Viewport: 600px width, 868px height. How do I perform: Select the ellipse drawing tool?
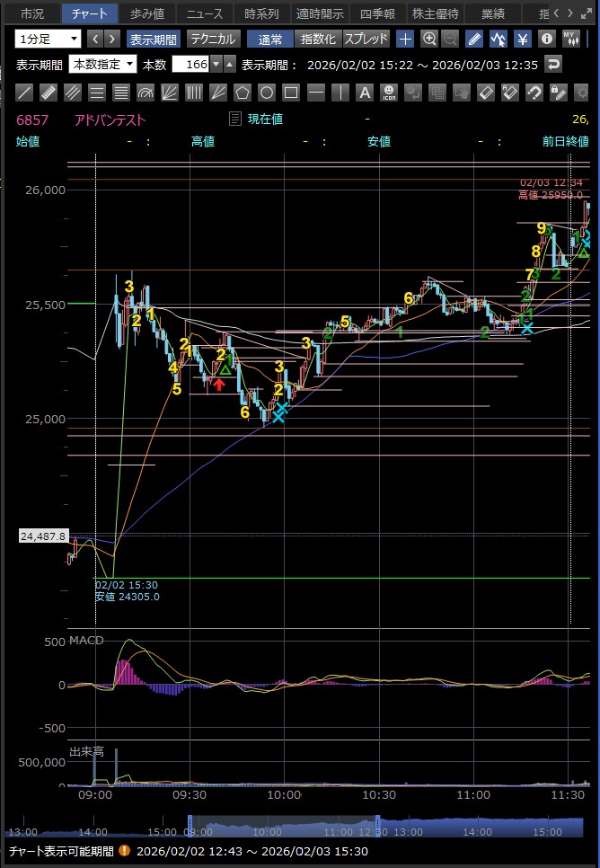pyautogui.click(x=267, y=93)
